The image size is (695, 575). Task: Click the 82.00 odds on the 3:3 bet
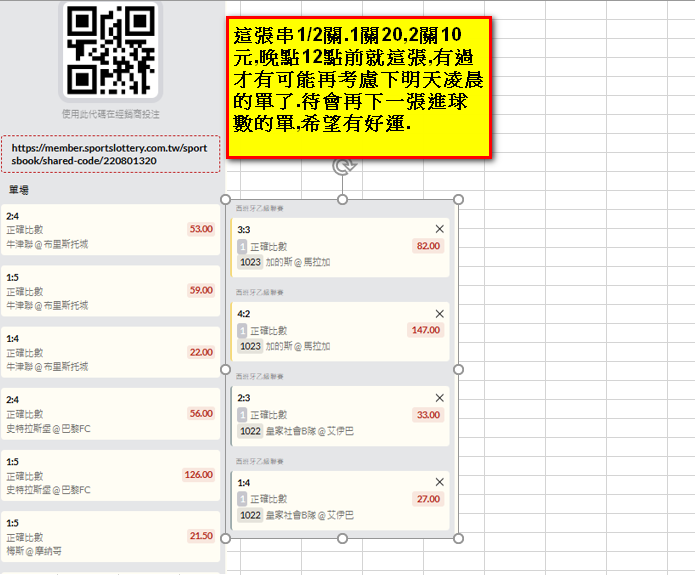[x=428, y=246]
